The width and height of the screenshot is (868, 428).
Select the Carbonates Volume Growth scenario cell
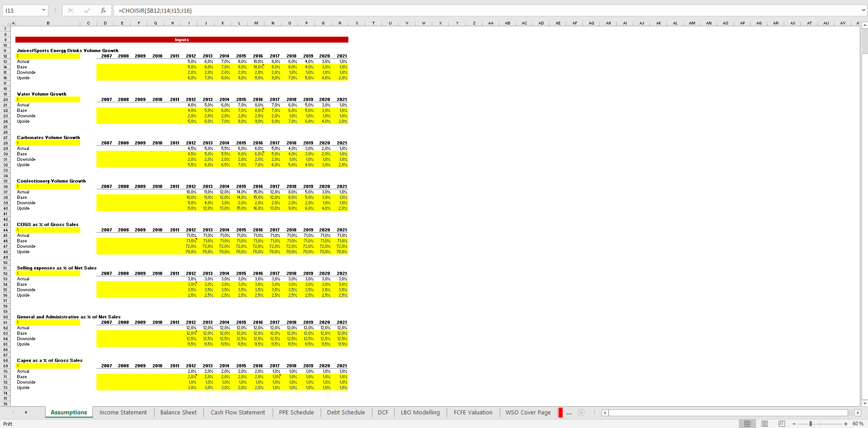48,143
